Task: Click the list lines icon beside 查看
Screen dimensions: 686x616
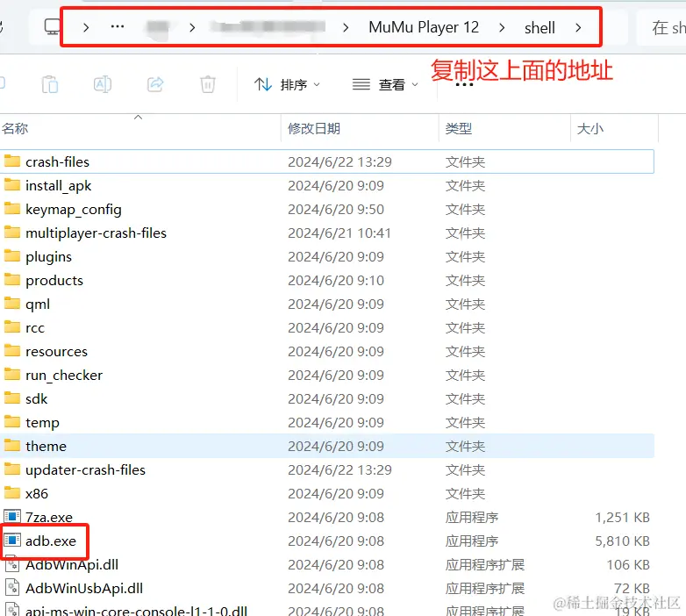Action: point(361,84)
